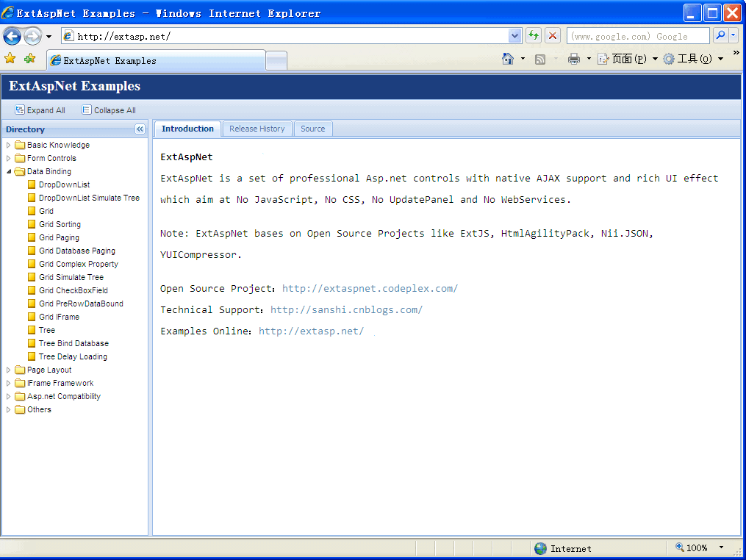The width and height of the screenshot is (746, 560).
Task: Expand the Page Layout folder arrow
Action: click(9, 370)
